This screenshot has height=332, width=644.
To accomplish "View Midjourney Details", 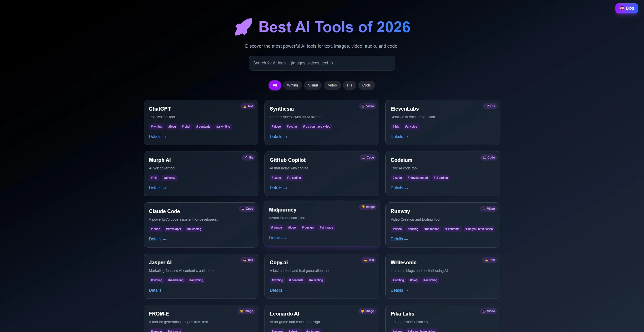I will point(278,238).
